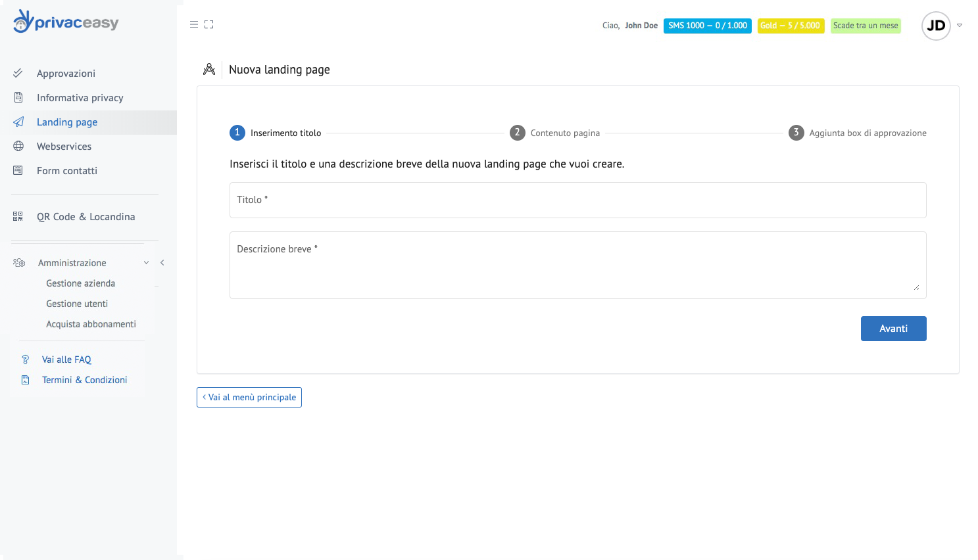Collapse the sidebar using the left arrow

click(162, 263)
